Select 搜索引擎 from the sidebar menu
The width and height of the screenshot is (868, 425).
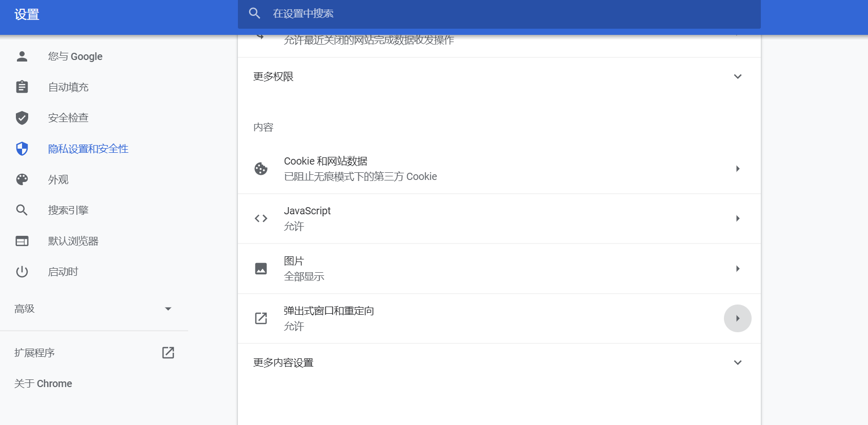(68, 210)
